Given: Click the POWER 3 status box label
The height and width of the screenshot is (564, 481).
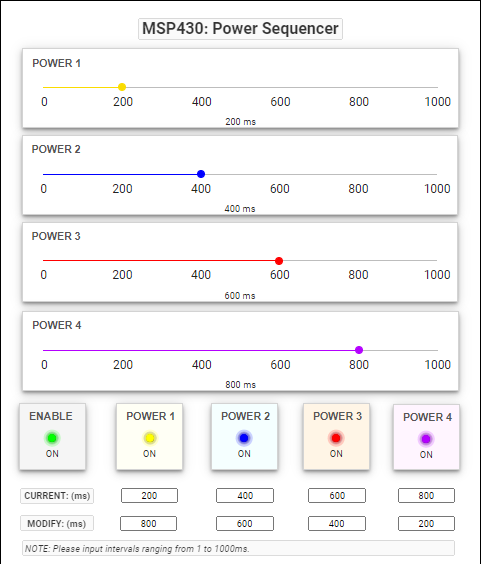Looking at the screenshot, I should (337, 416).
